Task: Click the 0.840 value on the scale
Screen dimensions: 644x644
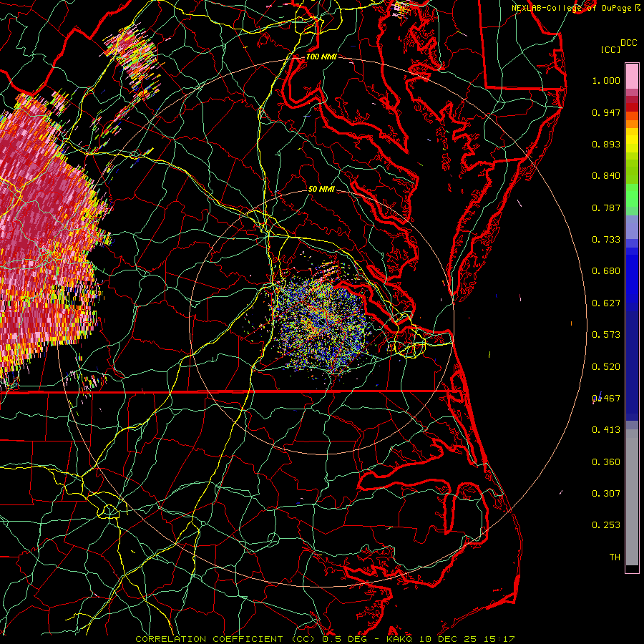Action: [x=606, y=176]
